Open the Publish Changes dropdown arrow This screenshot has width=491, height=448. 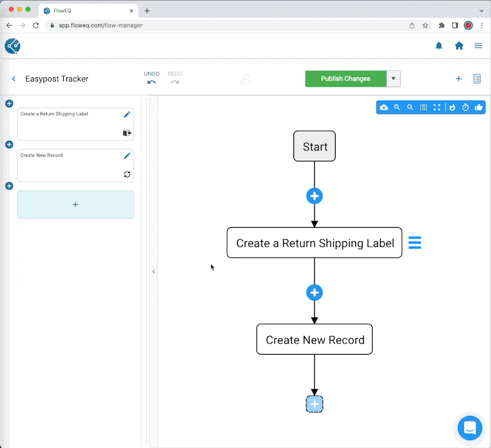pyautogui.click(x=393, y=79)
